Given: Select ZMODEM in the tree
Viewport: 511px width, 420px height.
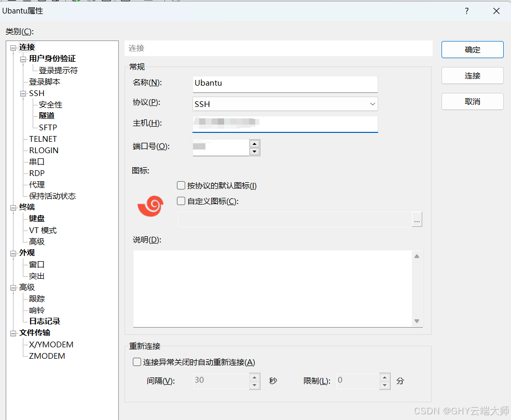Looking at the screenshot, I should pos(47,356).
